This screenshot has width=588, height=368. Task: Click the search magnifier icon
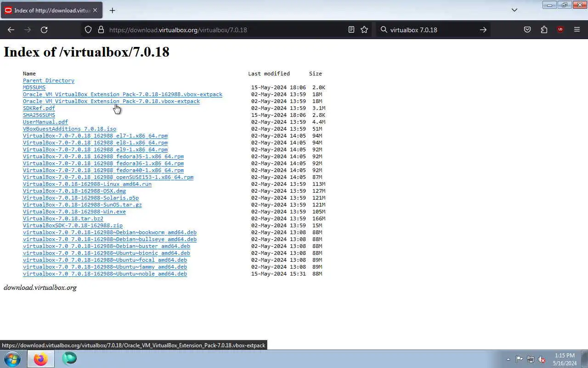[x=384, y=29]
